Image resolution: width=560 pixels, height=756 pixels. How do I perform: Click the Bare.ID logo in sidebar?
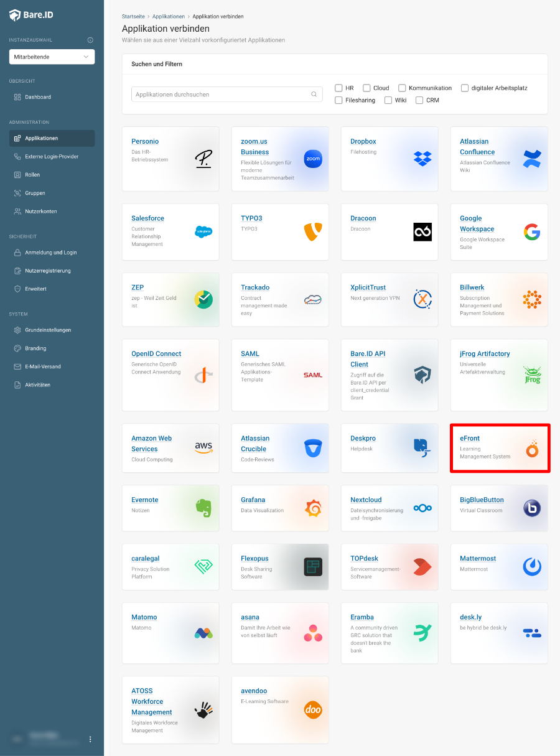tap(31, 15)
